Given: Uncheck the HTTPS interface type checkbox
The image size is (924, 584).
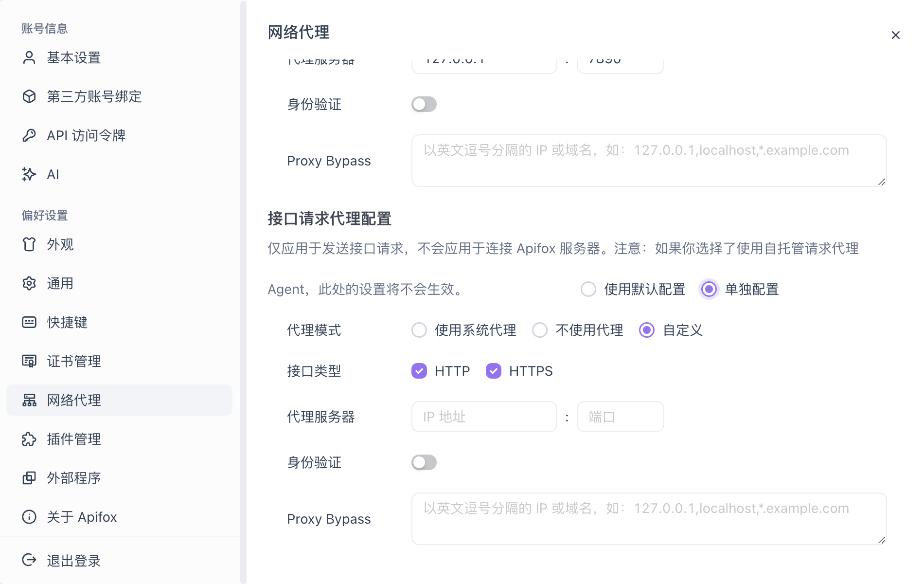Looking at the screenshot, I should click(x=493, y=371).
